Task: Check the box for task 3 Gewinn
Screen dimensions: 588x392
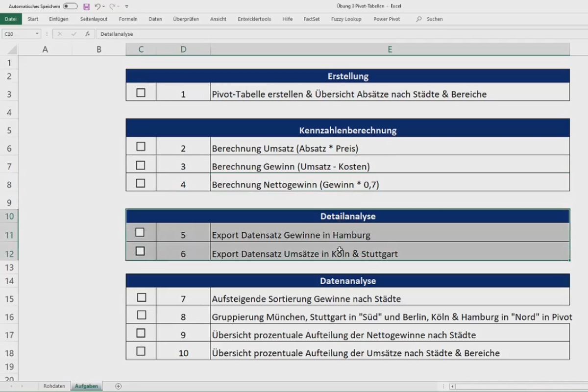Action: click(141, 165)
